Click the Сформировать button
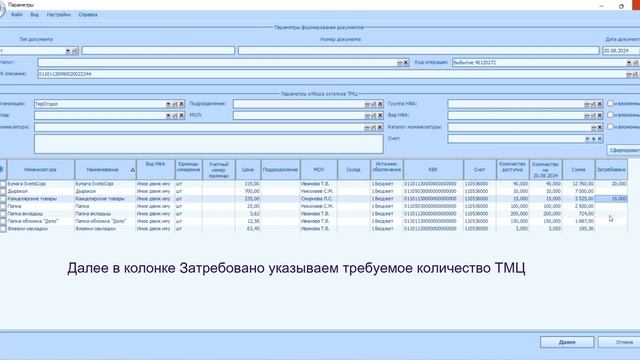The width and height of the screenshot is (640, 360). 623,151
